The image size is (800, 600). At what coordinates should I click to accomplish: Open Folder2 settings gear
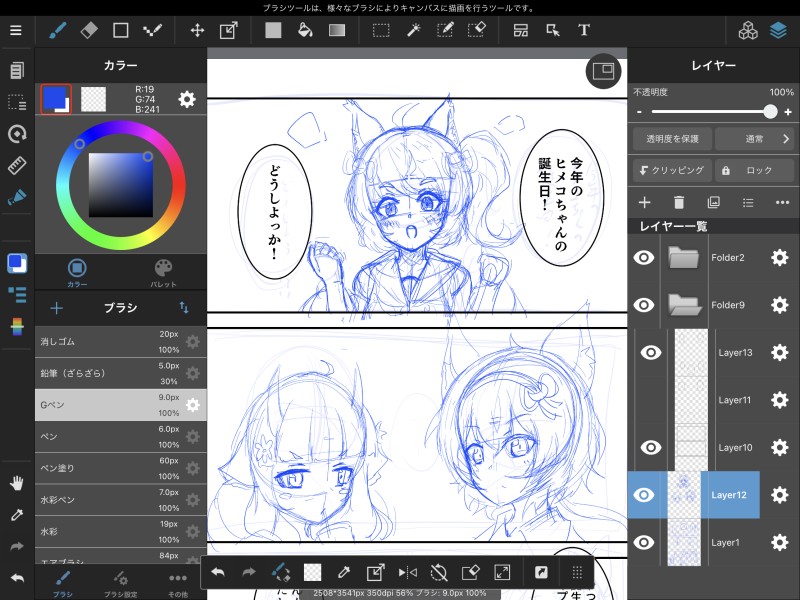(x=780, y=258)
